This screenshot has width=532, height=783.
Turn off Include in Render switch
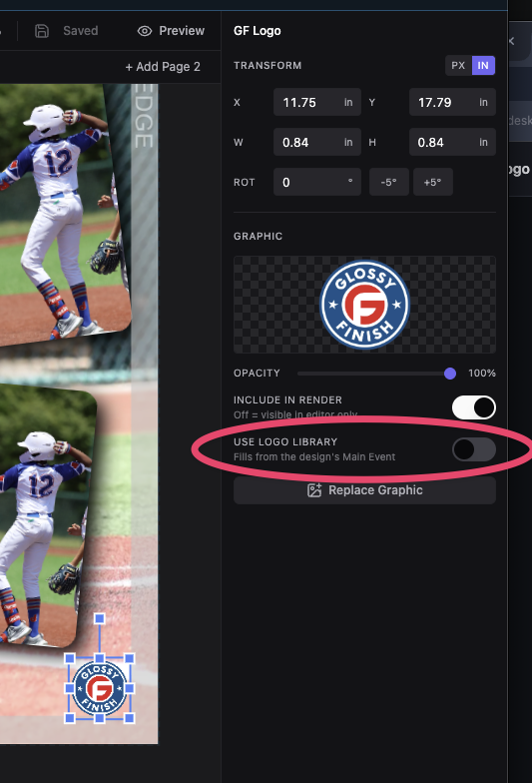[473, 407]
